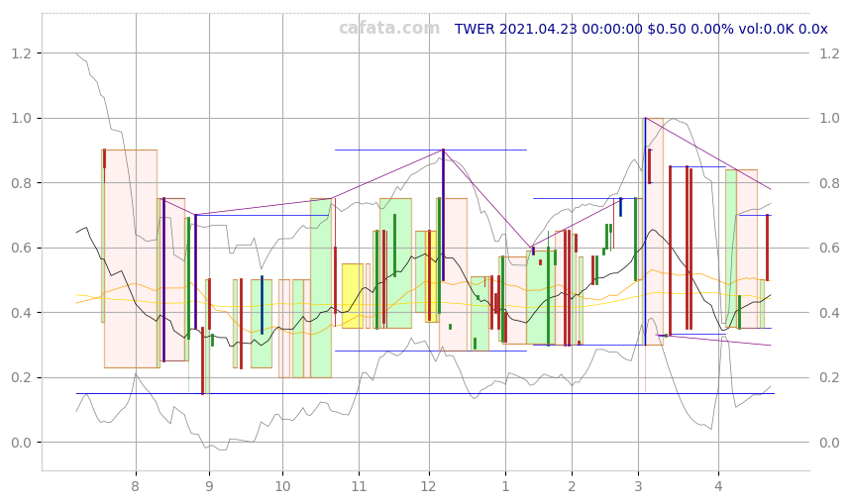Viewport: 850px width, 504px height.
Task: Click right y-axis label 1.2
Action: [830, 53]
